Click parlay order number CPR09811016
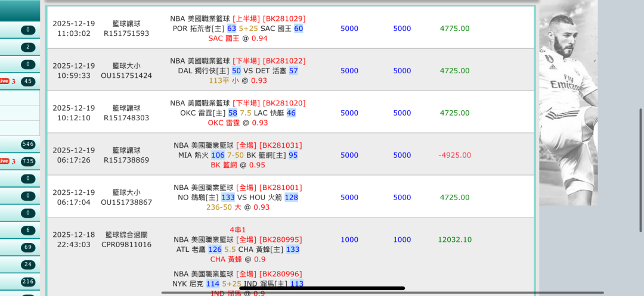 (x=126, y=245)
